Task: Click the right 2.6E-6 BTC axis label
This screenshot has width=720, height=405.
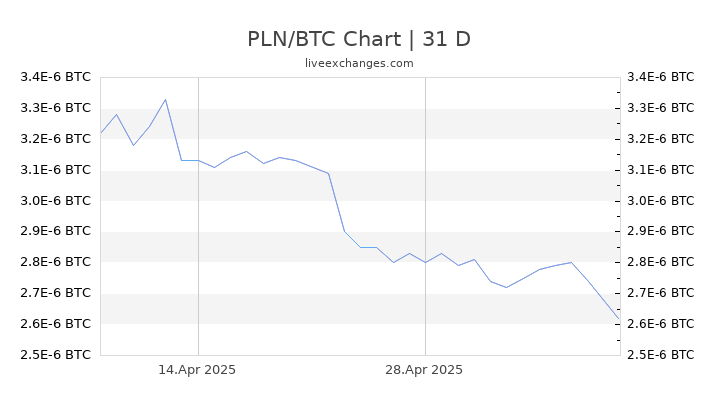Action: click(x=661, y=324)
